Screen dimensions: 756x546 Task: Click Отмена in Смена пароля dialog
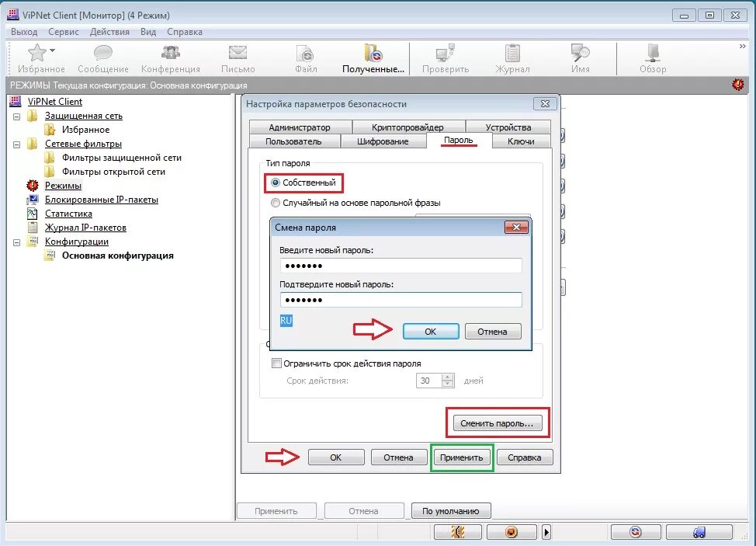coord(492,332)
